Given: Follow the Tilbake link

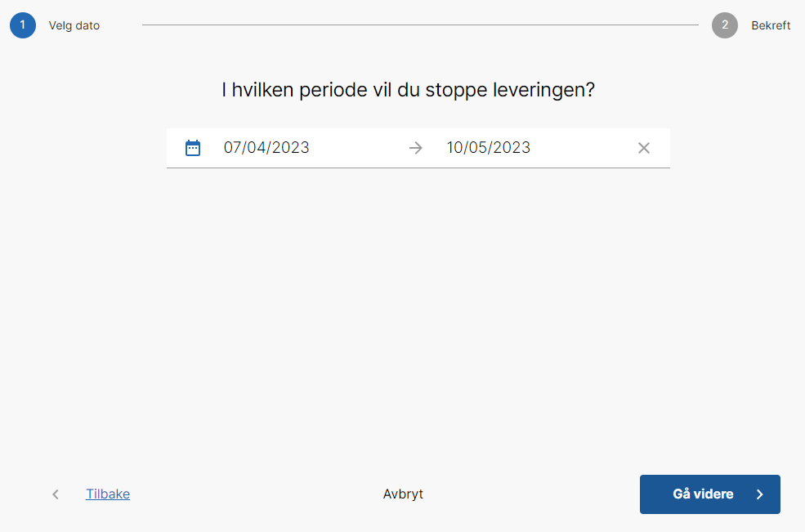Looking at the screenshot, I should pyautogui.click(x=108, y=494).
